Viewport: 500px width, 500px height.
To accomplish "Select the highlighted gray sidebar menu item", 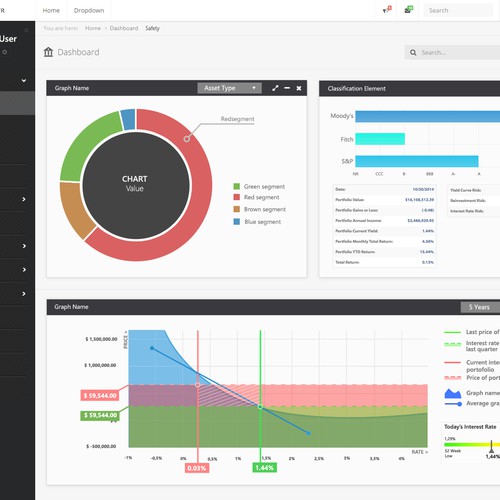I will (x=17, y=103).
